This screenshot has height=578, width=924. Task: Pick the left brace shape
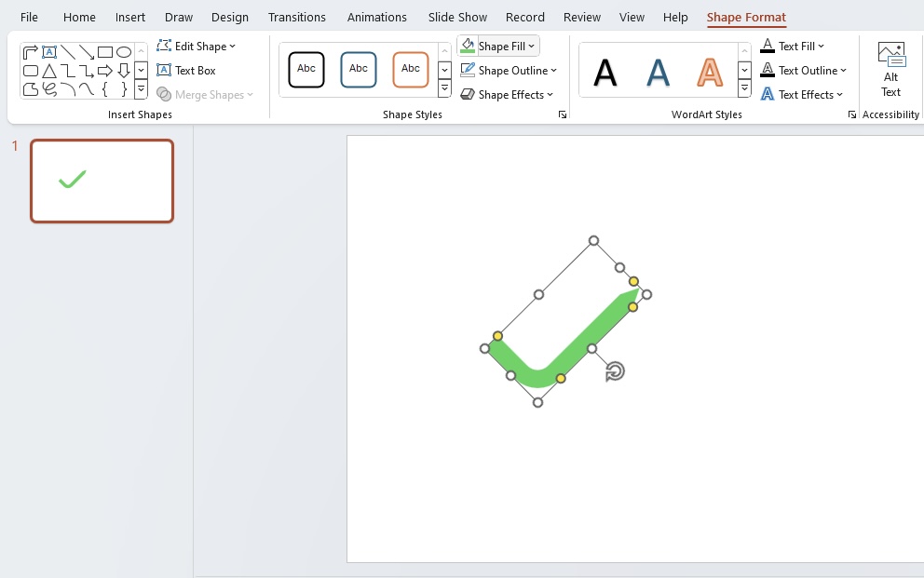105,89
